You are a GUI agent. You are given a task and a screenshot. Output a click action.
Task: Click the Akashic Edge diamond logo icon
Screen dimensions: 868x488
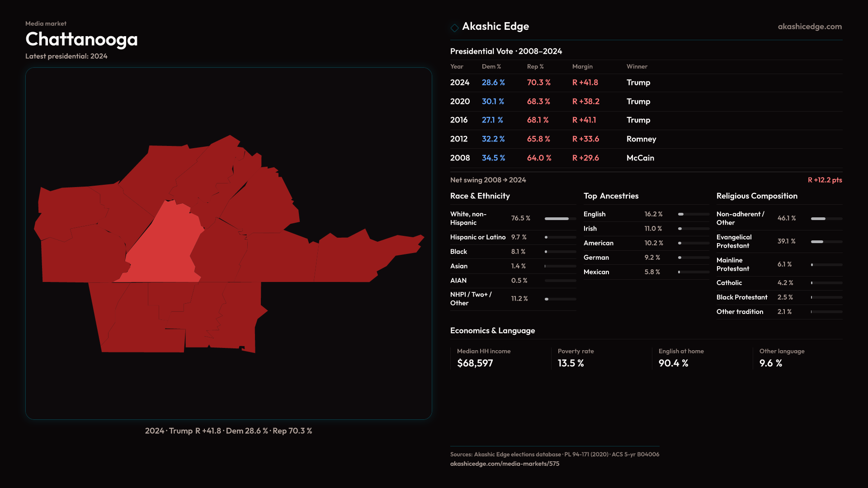pos(454,28)
